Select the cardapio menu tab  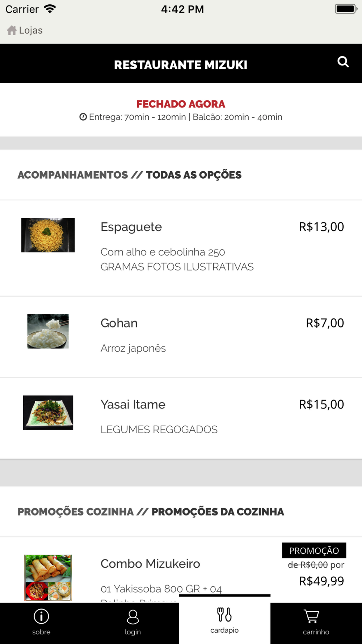pyautogui.click(x=224, y=621)
